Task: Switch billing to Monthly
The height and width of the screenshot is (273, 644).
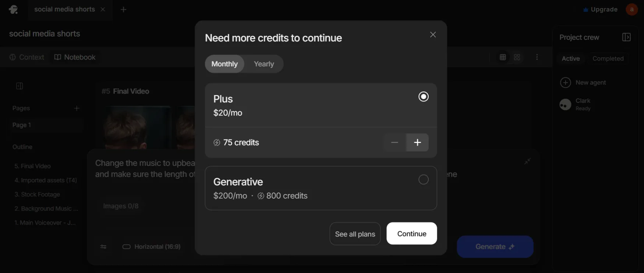Action: tap(224, 64)
